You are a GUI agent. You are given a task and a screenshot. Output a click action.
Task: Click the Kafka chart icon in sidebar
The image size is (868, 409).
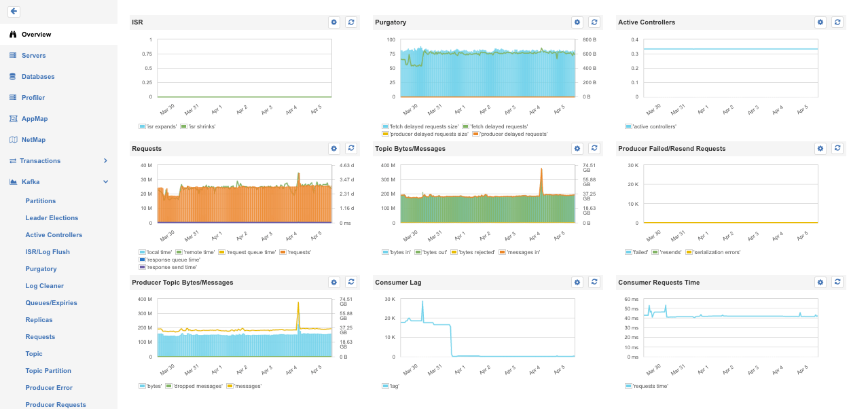coord(13,182)
